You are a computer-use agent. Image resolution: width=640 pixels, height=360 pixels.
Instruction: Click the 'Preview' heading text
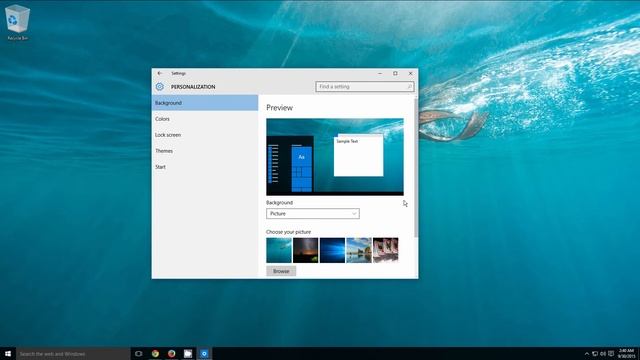279,108
